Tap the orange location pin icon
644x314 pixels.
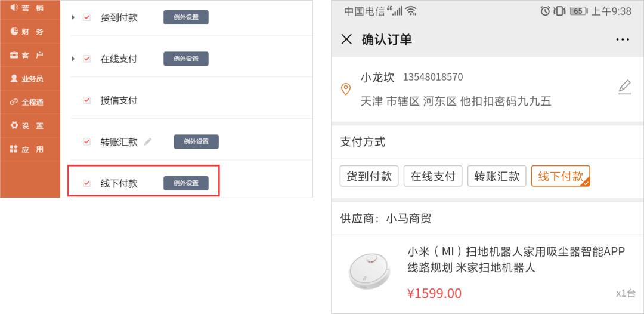point(346,89)
